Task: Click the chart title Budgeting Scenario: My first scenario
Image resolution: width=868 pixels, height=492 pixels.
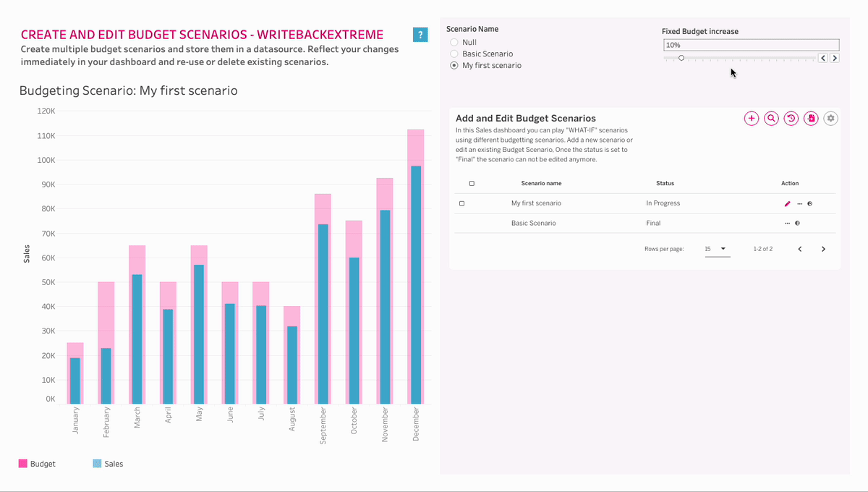Action: pos(128,91)
